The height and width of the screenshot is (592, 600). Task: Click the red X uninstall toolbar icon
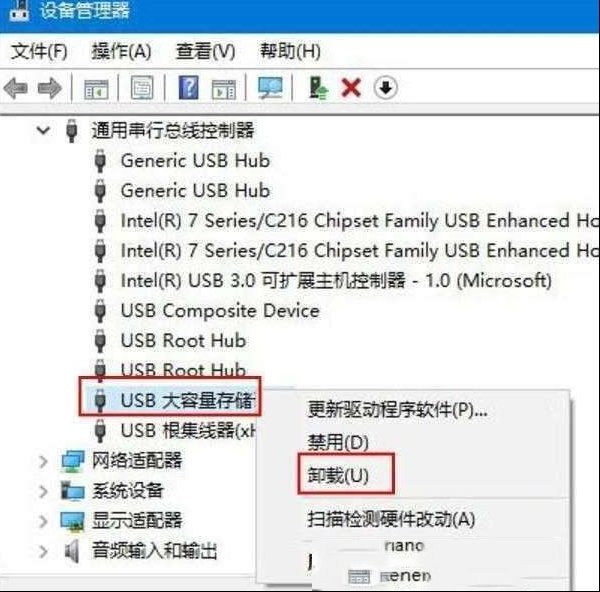coord(351,88)
